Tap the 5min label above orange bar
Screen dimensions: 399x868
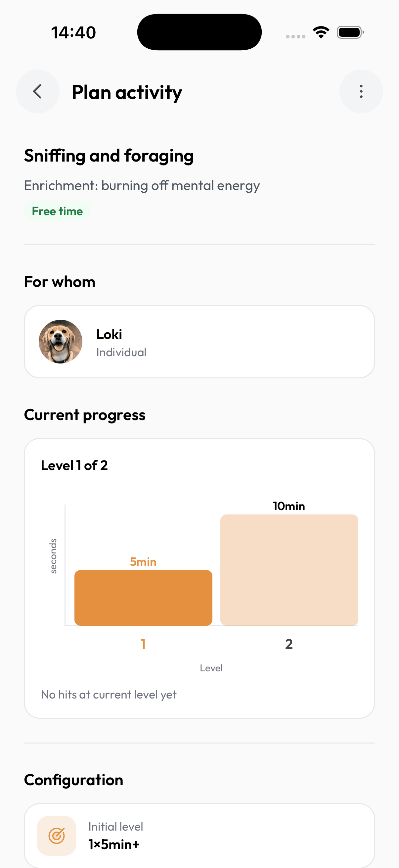[143, 562]
